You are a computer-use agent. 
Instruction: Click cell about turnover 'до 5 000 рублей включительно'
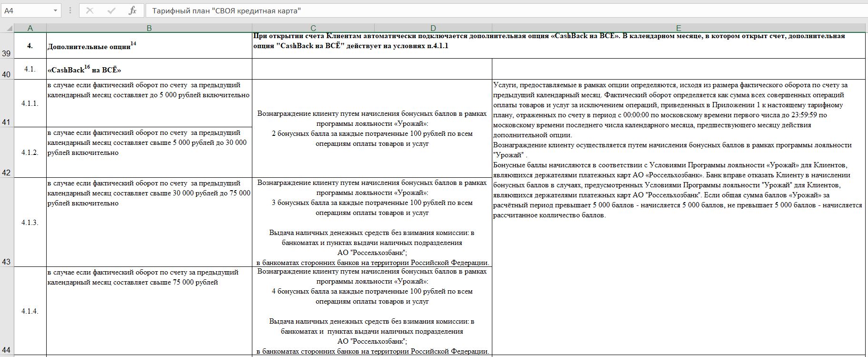point(149,103)
